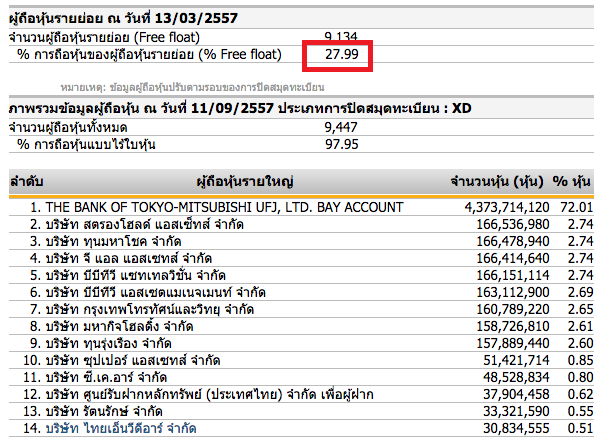Click label จำนวนผู้ถือหุ้นทั้งหมด
Screen dimensions: 606x443
pyautogui.click(x=68, y=128)
